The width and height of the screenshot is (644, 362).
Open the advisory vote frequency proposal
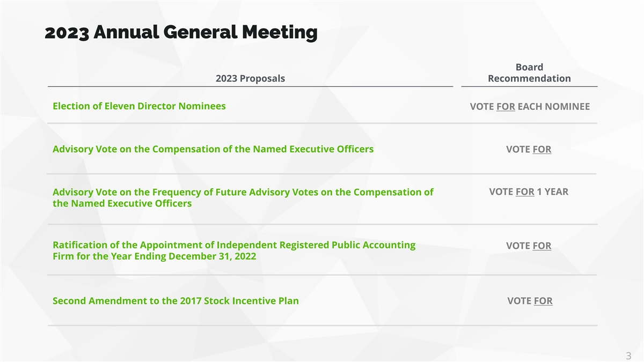click(243, 197)
